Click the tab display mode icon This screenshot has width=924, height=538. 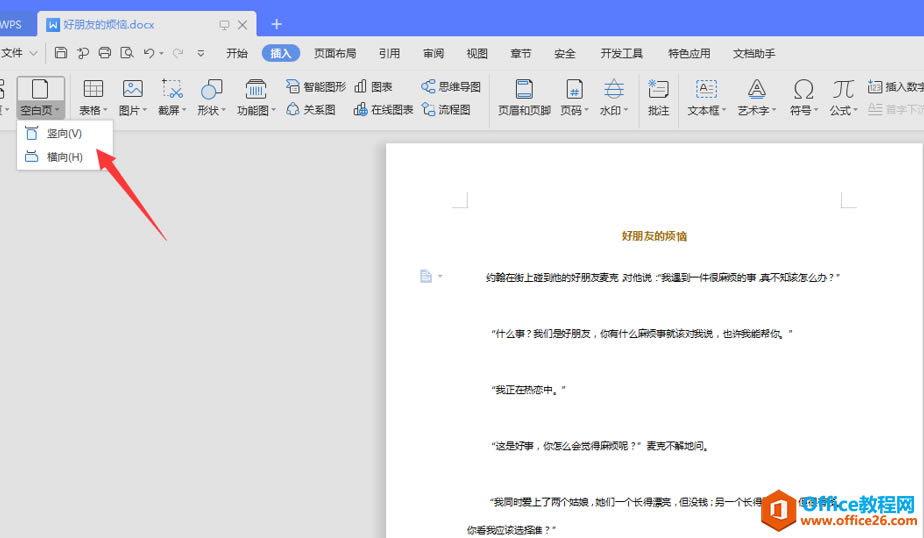click(224, 25)
